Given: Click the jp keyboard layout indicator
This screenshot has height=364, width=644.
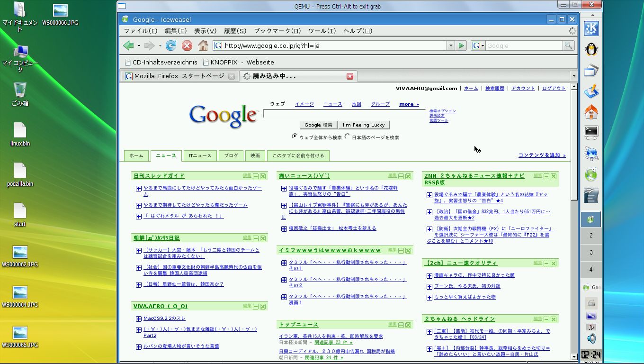Looking at the screenshot, I should coord(591,327).
